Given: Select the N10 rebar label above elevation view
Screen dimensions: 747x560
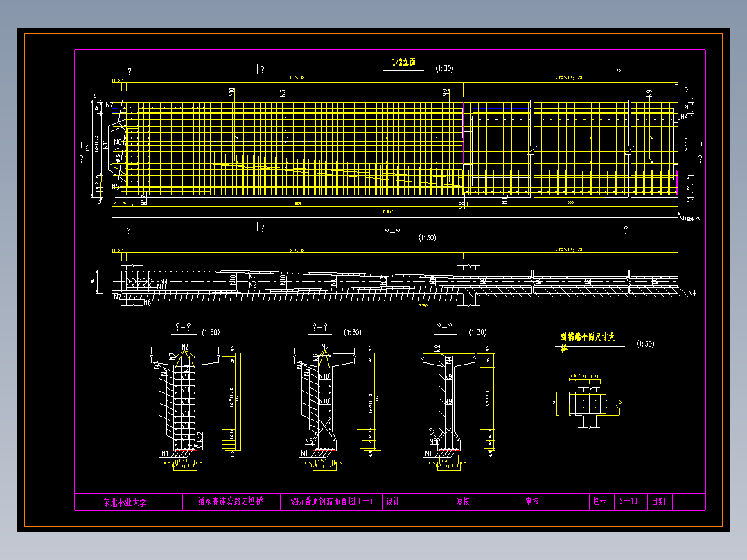Looking at the screenshot, I should tap(231, 92).
